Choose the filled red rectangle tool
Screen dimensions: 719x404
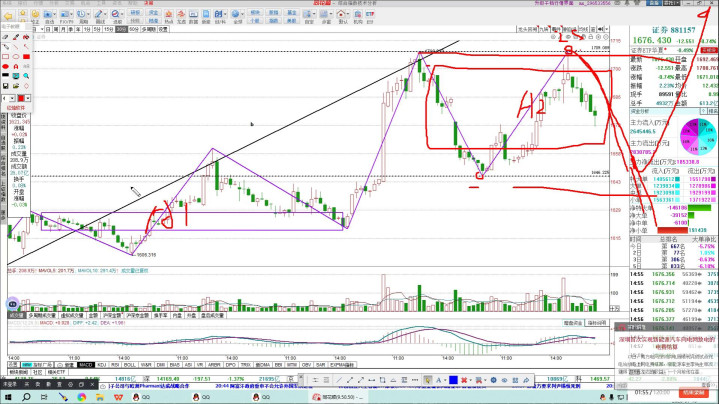tap(26, 56)
